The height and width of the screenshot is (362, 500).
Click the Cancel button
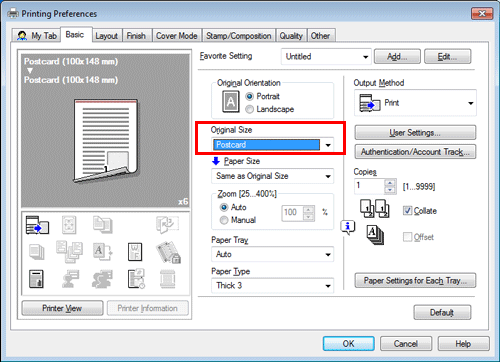click(406, 344)
